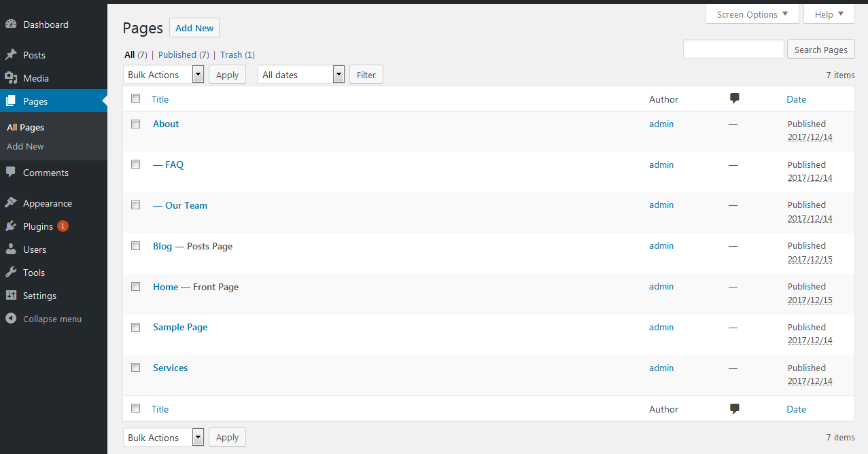Image resolution: width=868 pixels, height=454 pixels.
Task: Click the Collapse menu arrow icon
Action: point(11,319)
